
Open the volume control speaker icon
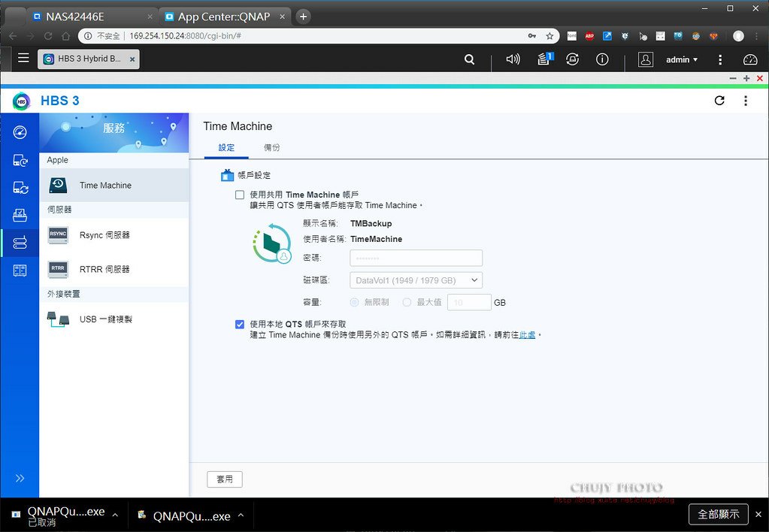513,59
